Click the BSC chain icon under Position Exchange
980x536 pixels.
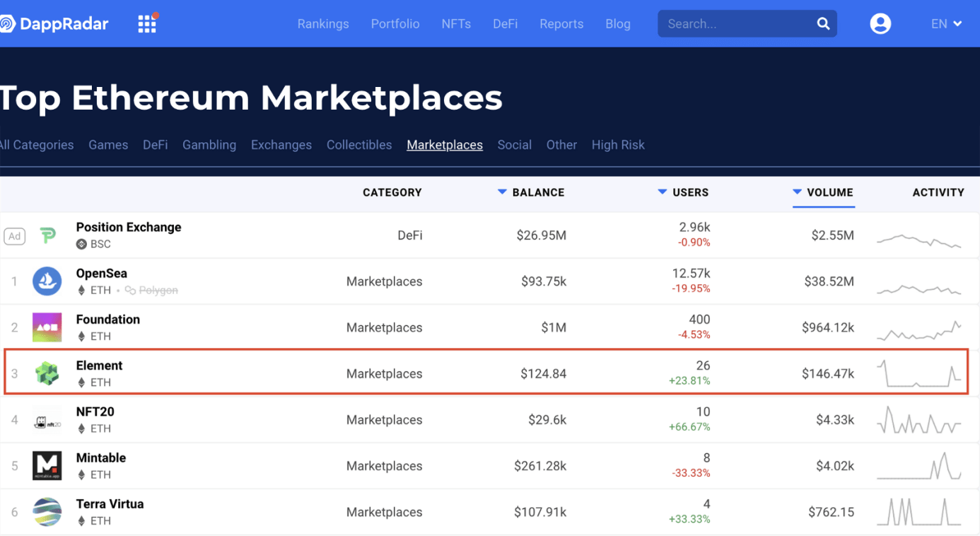81,244
